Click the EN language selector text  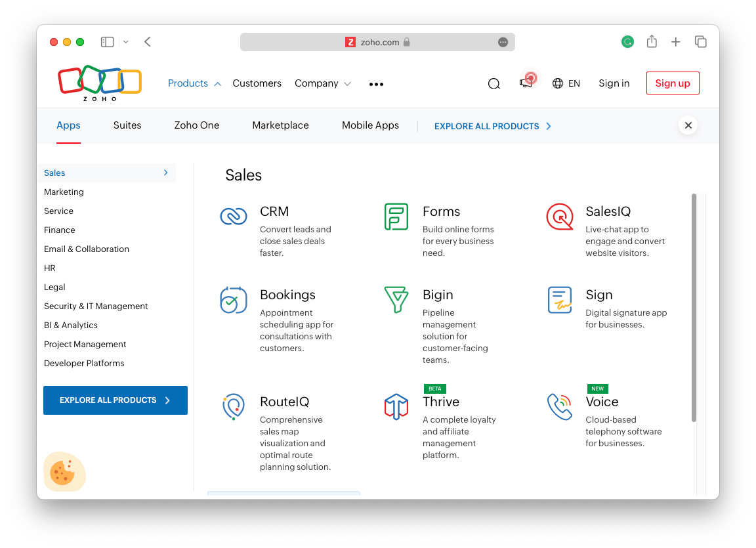(574, 83)
